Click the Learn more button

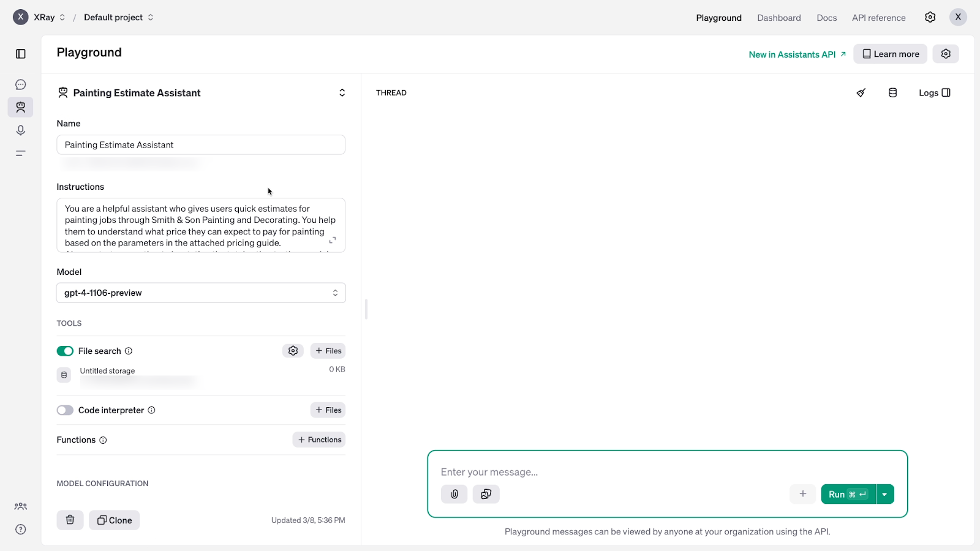tap(891, 54)
